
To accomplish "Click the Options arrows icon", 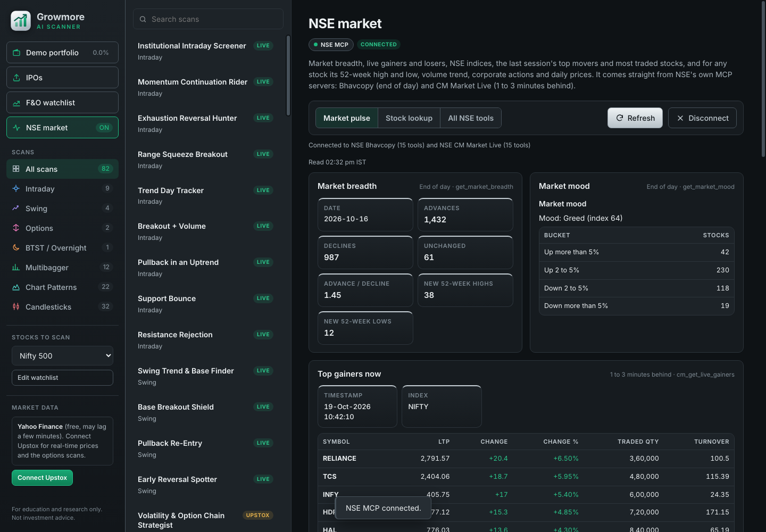I will (16, 228).
